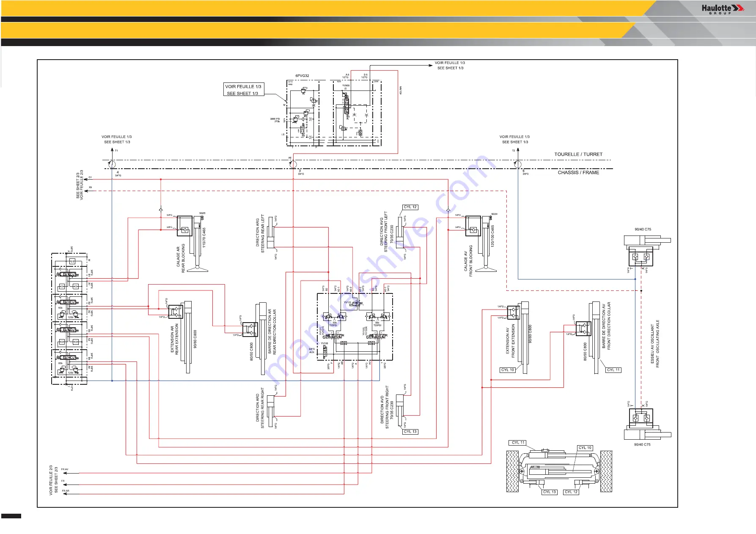Click the Haulotte Group logo
This screenshot has width=756, height=534.
point(722,9)
